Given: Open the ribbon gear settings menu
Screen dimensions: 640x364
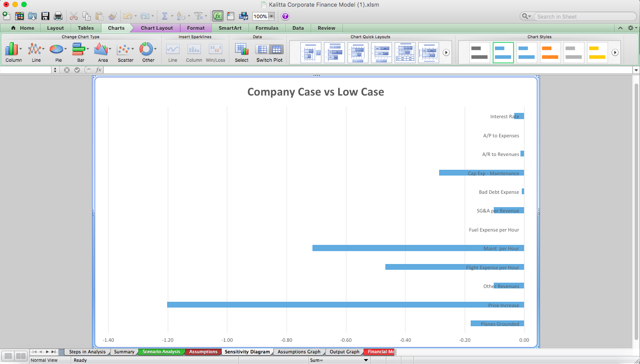Looking at the screenshot, I should click(x=632, y=28).
